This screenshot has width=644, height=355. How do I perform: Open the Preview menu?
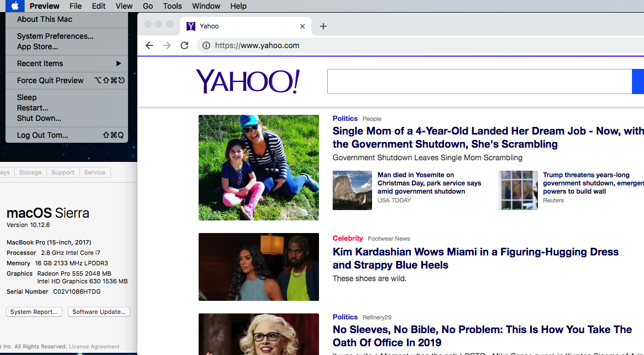pyautogui.click(x=44, y=6)
